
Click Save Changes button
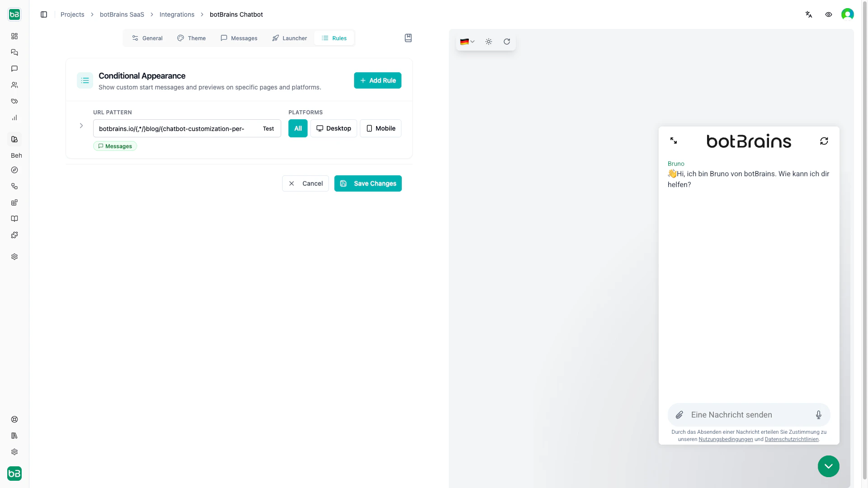(368, 183)
